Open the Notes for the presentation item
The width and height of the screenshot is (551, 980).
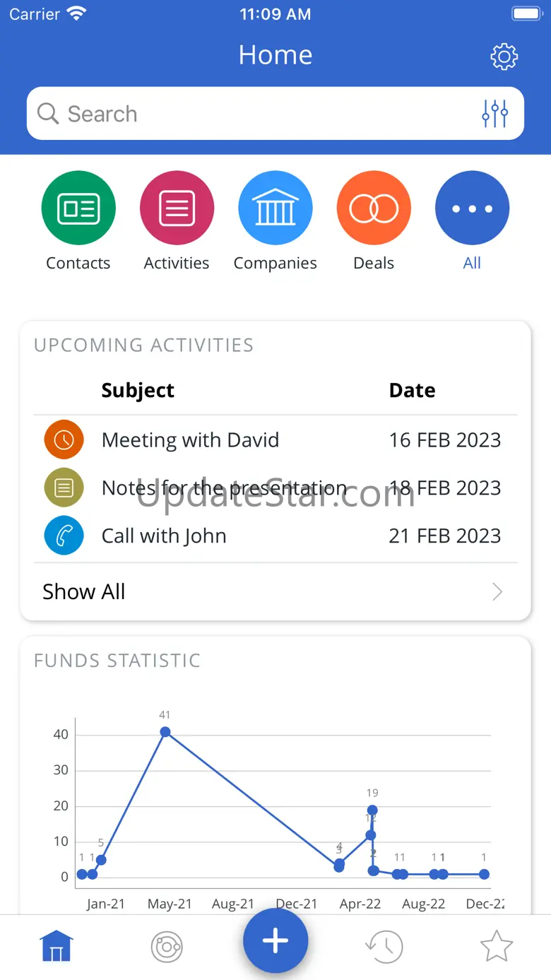224,488
